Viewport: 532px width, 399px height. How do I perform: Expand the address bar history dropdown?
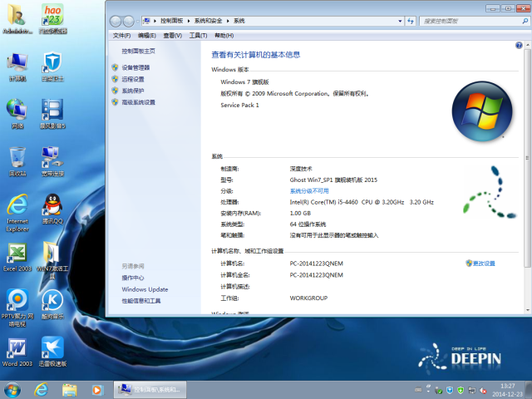(x=400, y=21)
